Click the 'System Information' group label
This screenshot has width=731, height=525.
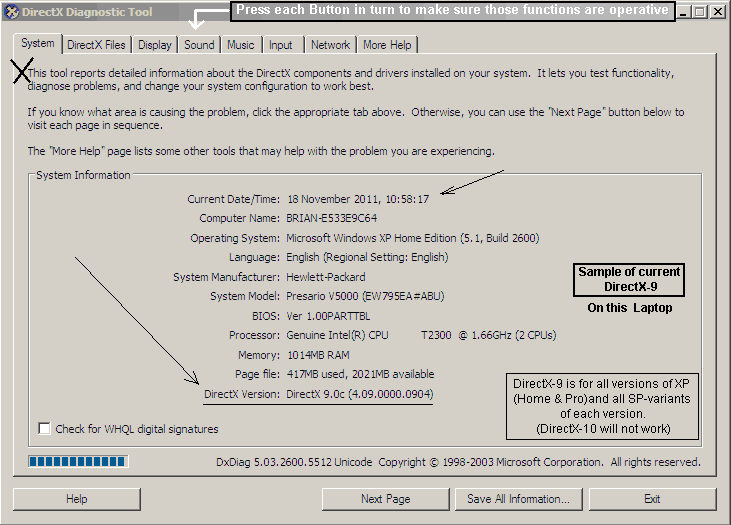coord(83,175)
